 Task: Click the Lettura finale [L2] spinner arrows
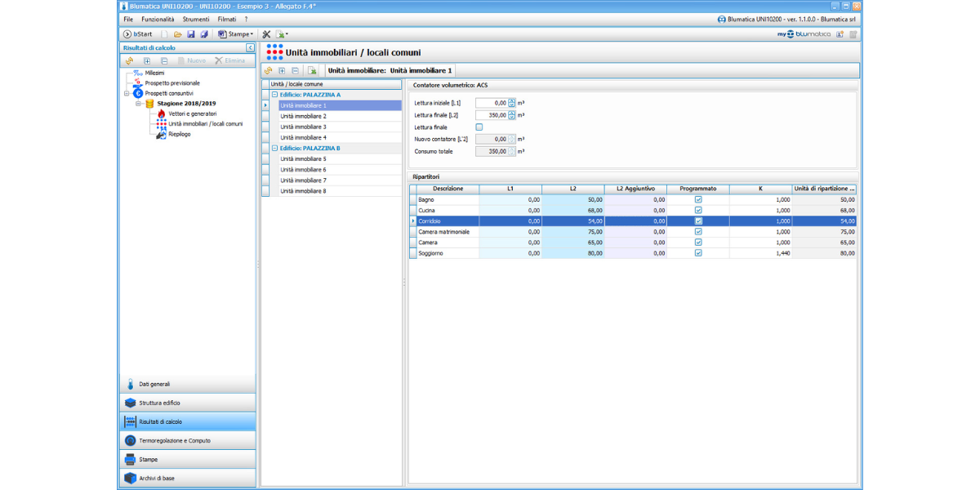(512, 115)
